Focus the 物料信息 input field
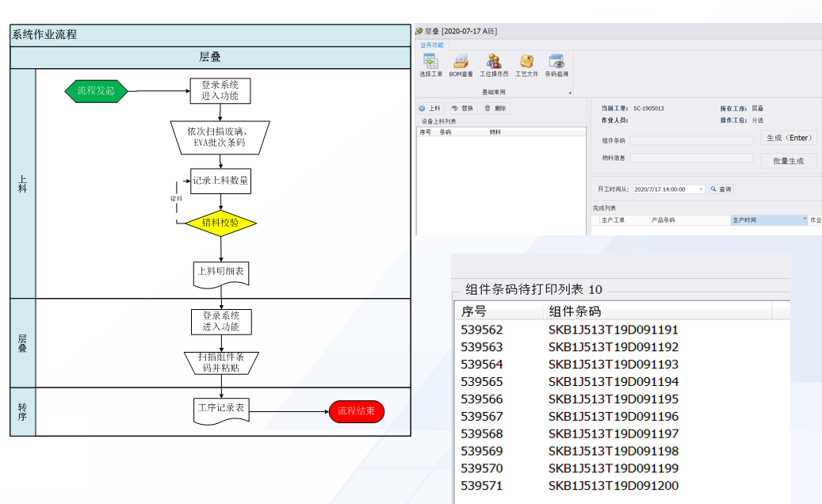The image size is (822, 504). pyautogui.click(x=691, y=158)
